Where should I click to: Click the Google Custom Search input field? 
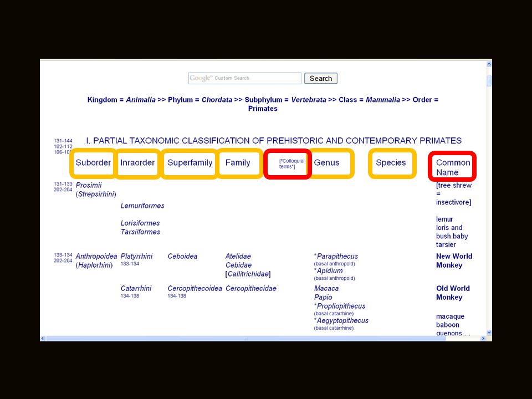[x=244, y=78]
